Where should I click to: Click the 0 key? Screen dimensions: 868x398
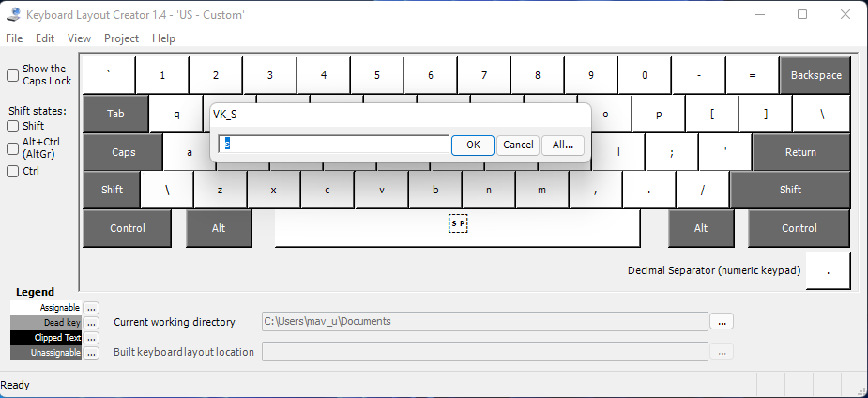(x=645, y=75)
